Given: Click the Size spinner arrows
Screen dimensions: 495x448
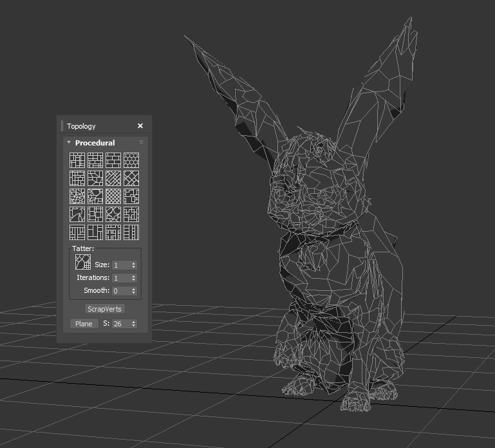Looking at the screenshot, I should coord(134,265).
